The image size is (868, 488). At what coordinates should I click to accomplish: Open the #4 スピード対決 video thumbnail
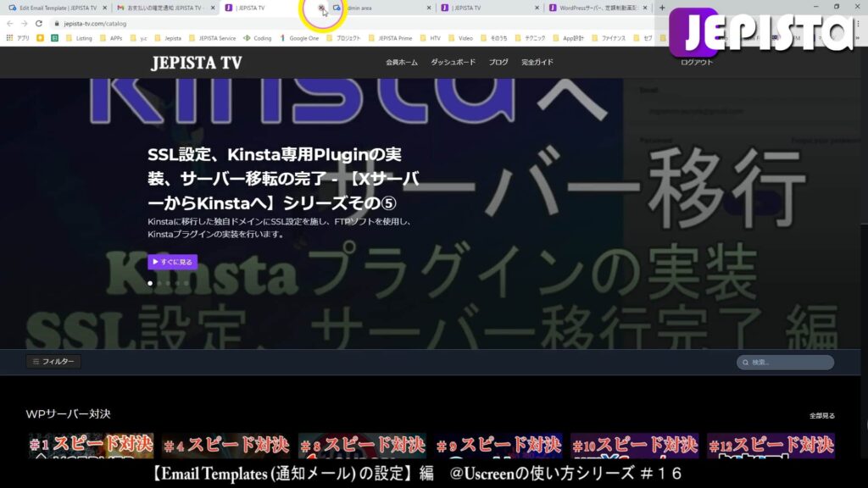(226, 446)
